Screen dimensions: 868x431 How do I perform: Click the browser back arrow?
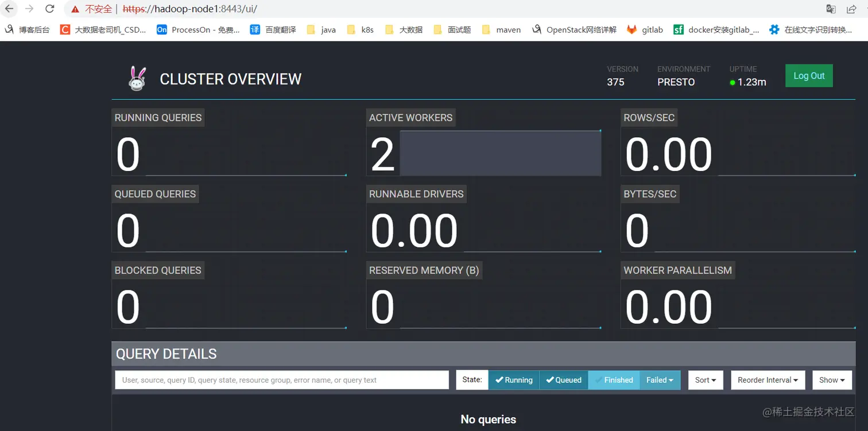(9, 9)
